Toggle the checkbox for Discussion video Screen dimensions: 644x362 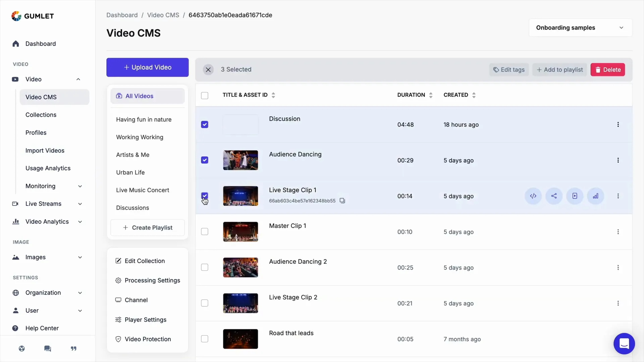(204, 124)
